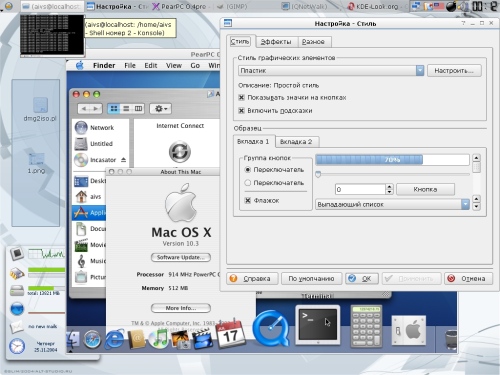Select first 'Переключатель' radio button
The image size is (500, 375).
248,170
